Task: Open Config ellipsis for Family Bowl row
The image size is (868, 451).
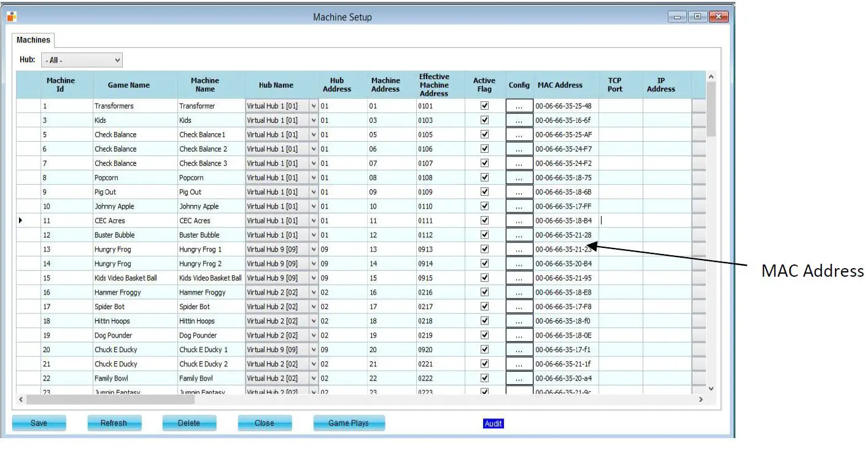Action: (x=519, y=379)
